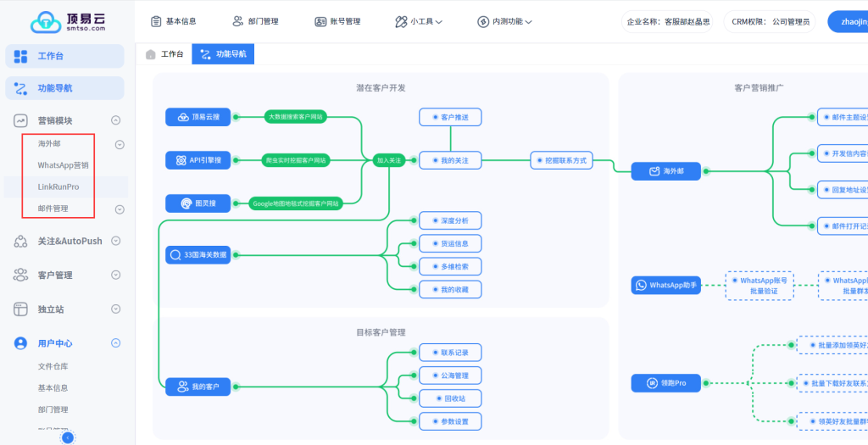
Task: Open 账号管理 in top menu
Action: [x=337, y=22]
